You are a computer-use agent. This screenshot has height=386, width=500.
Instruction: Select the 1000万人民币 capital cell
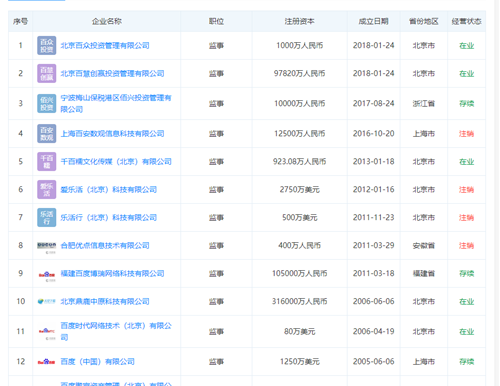(299, 46)
